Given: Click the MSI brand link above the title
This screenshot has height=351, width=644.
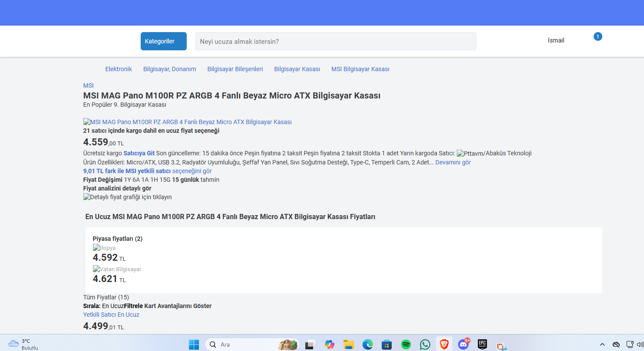Looking at the screenshot, I should [x=89, y=85].
